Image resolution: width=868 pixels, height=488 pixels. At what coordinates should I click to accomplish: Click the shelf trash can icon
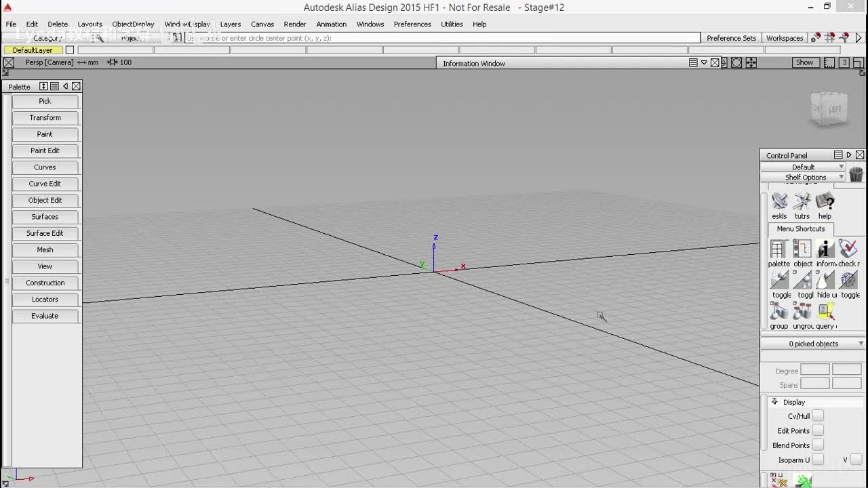[x=856, y=174]
